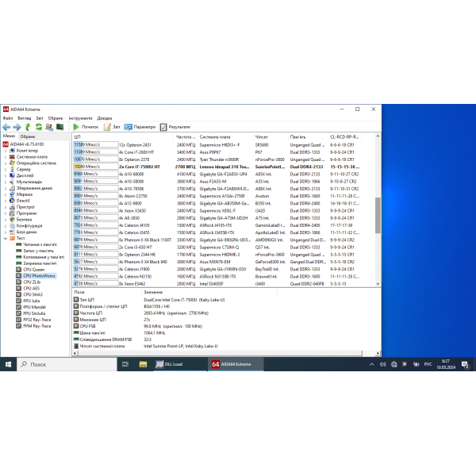Image resolution: width=476 pixels, height=476 pixels.
Task: Select the CPU Queen benchmark
Action: coord(33,270)
